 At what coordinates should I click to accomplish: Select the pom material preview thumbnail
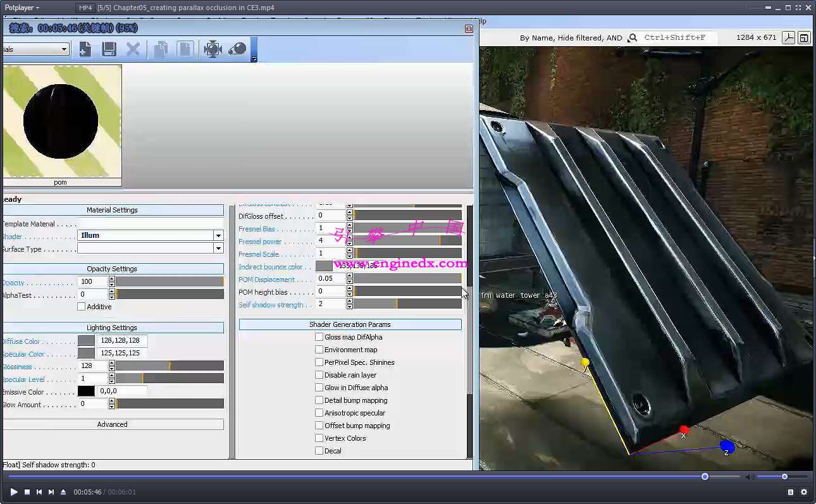(x=61, y=125)
